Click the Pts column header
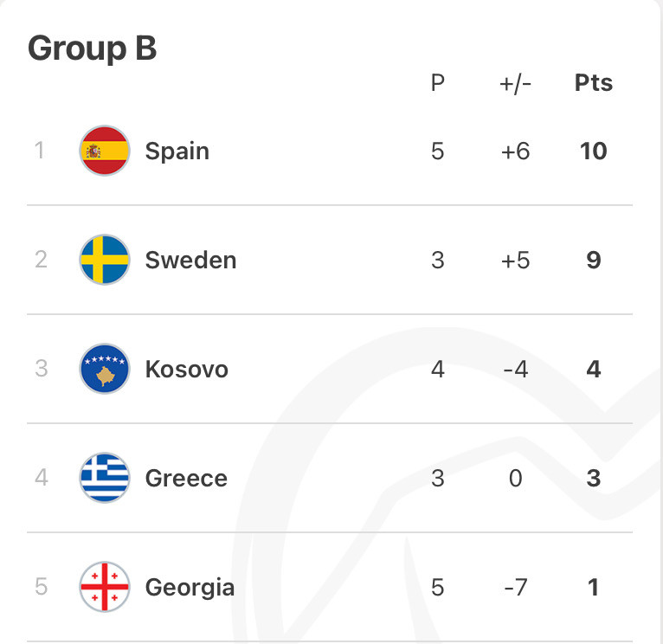 click(594, 83)
